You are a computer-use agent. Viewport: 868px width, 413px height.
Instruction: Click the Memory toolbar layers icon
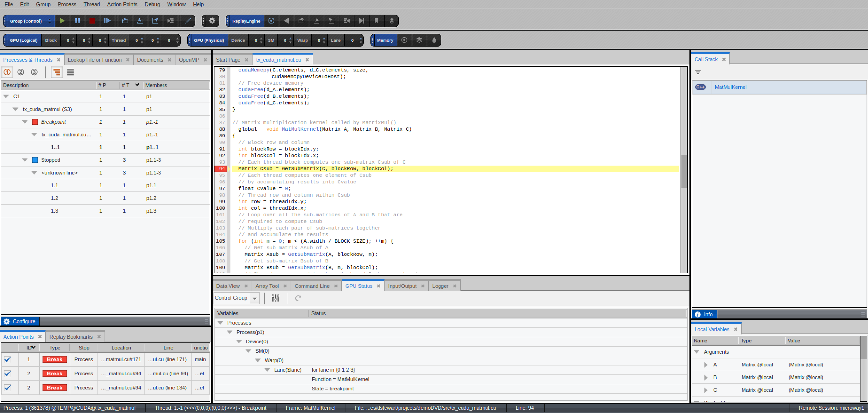(419, 40)
